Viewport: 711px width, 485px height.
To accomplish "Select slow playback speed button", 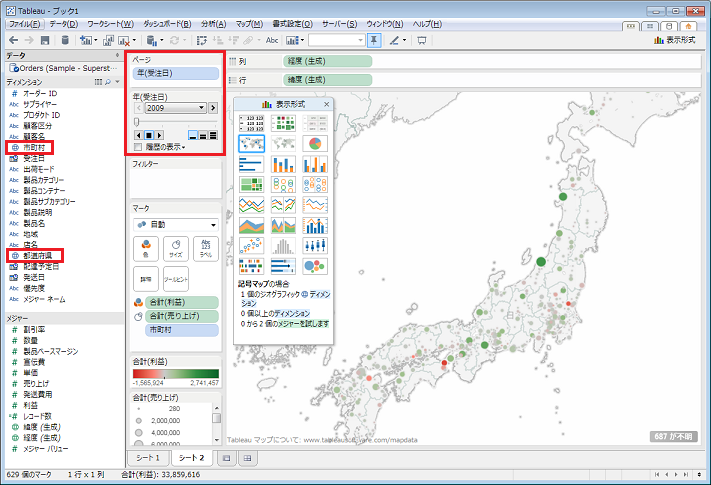I will tap(193, 135).
